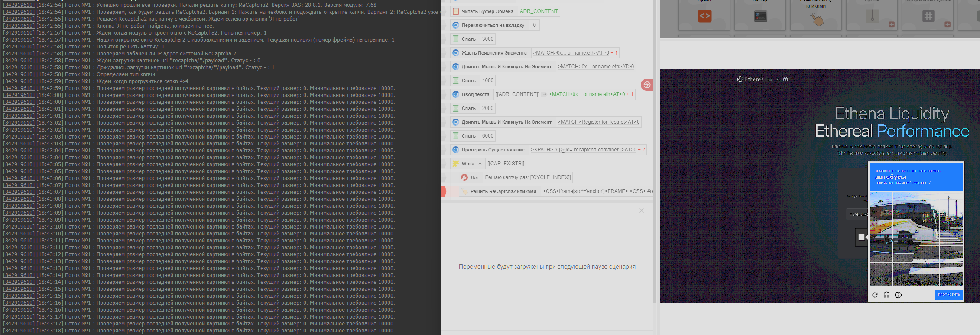
Task: Open the Xpath module icon
Action: (704, 16)
